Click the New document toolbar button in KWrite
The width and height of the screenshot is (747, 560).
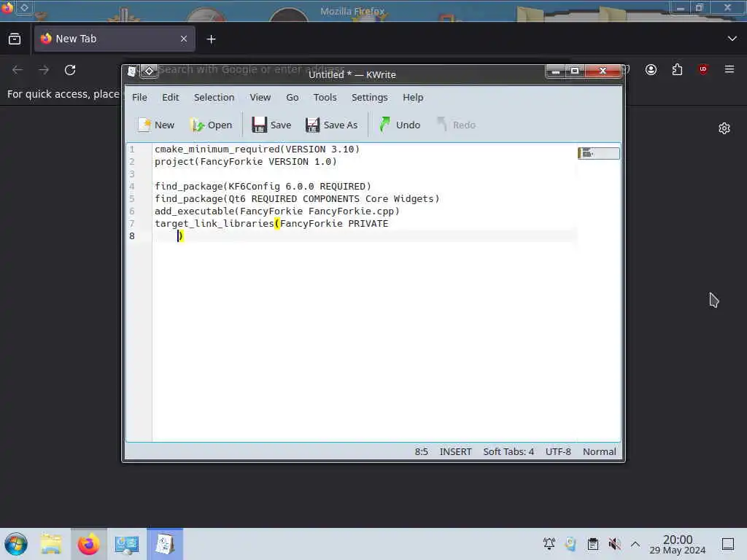pyautogui.click(x=156, y=125)
